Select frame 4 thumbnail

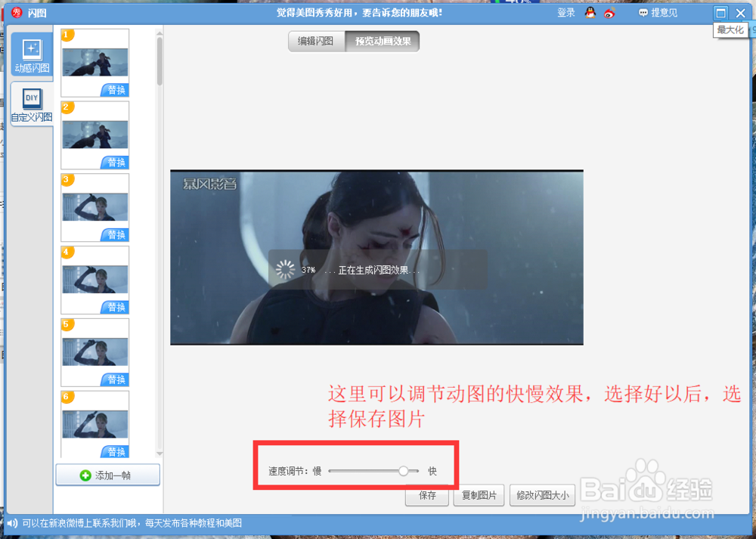[95, 279]
